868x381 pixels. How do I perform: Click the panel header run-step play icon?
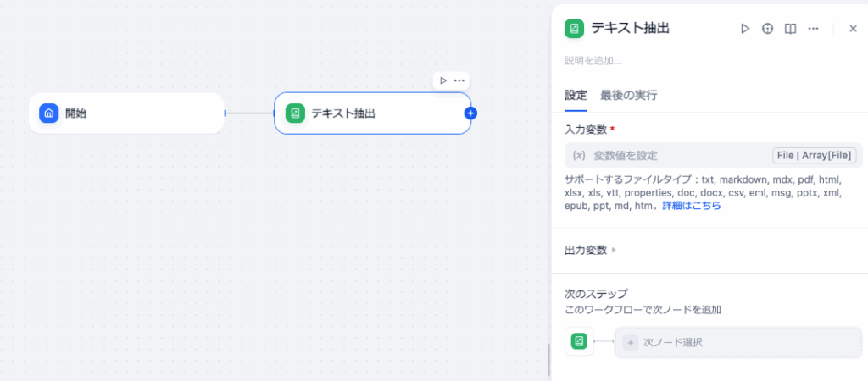tap(745, 29)
